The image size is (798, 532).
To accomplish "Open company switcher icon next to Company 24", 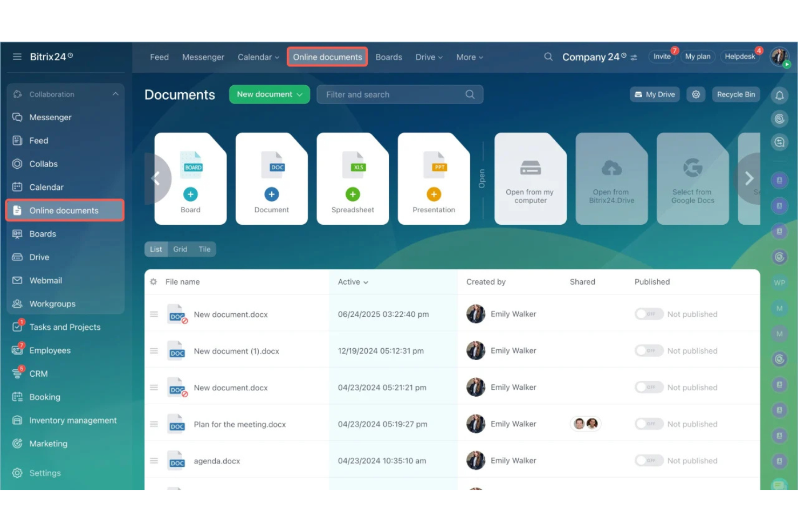I will (x=634, y=57).
